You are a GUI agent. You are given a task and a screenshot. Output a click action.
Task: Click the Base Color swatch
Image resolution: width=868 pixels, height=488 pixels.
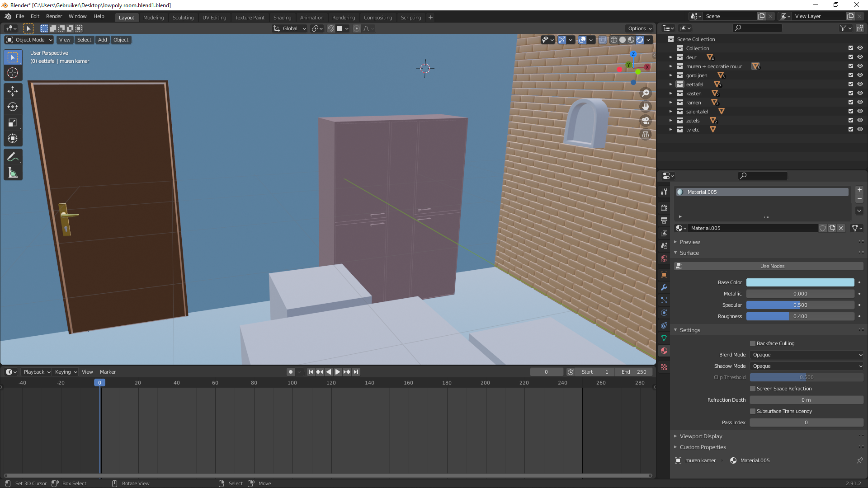tap(800, 282)
